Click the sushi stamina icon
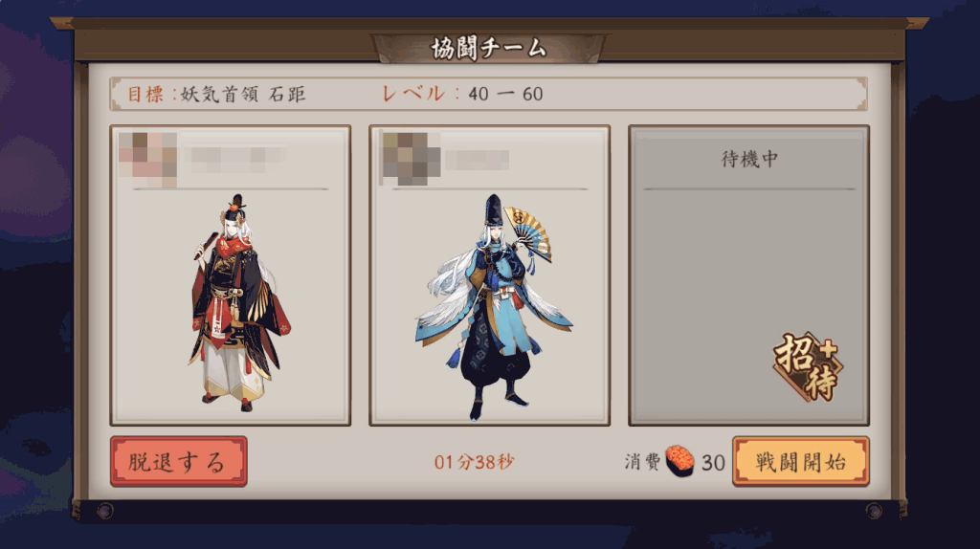The width and height of the screenshot is (980, 549). click(x=679, y=461)
